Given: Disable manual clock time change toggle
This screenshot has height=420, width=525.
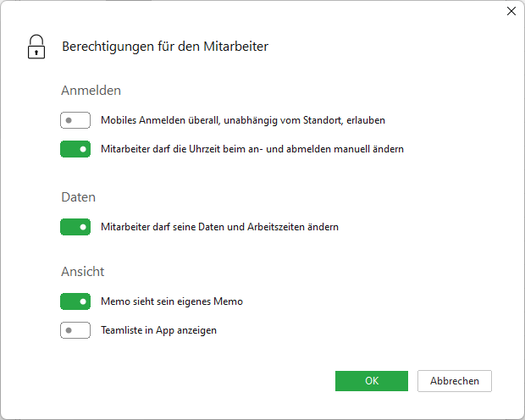Looking at the screenshot, I should click(x=75, y=149).
